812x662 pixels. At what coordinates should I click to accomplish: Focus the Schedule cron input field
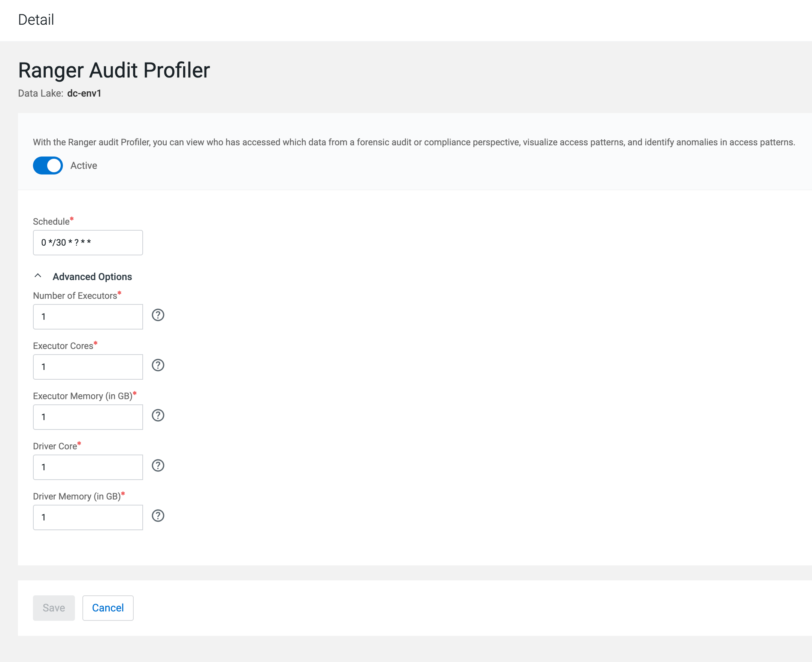coord(88,243)
